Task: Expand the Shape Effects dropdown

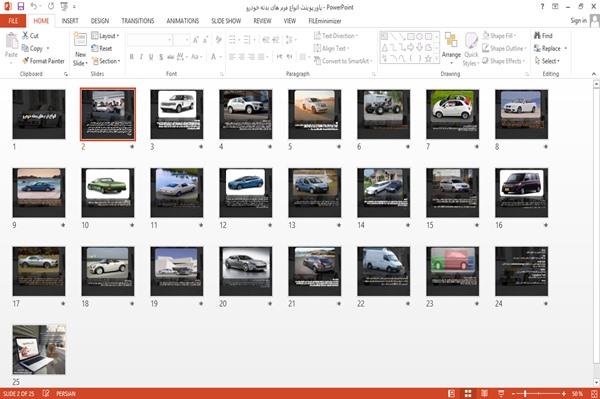Action: click(503, 61)
